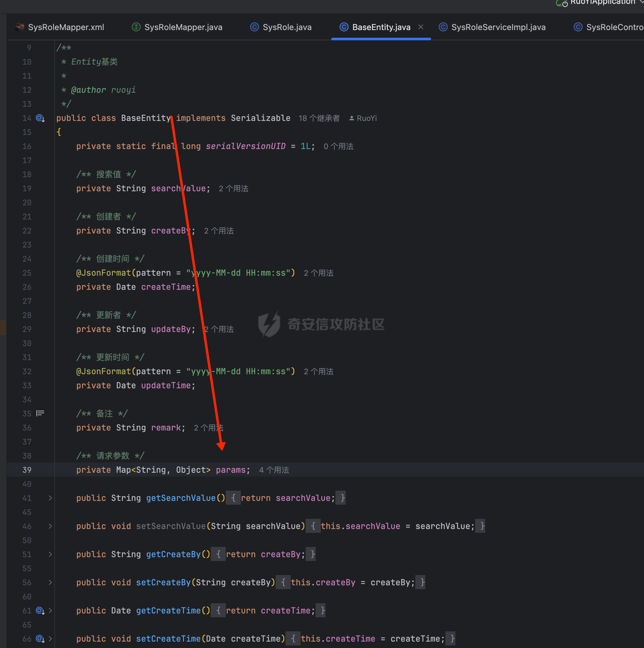This screenshot has height=648, width=644.
Task: Switch to the SysRole.java tab
Action: click(x=287, y=27)
